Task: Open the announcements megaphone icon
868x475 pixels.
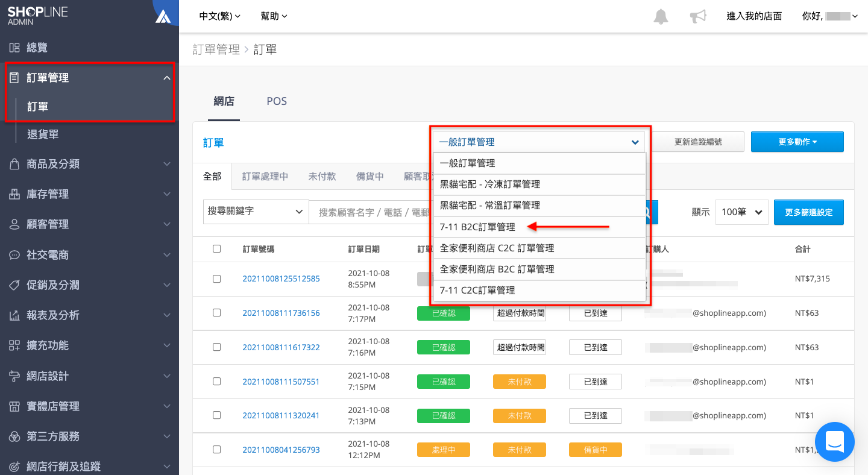Action: point(698,16)
